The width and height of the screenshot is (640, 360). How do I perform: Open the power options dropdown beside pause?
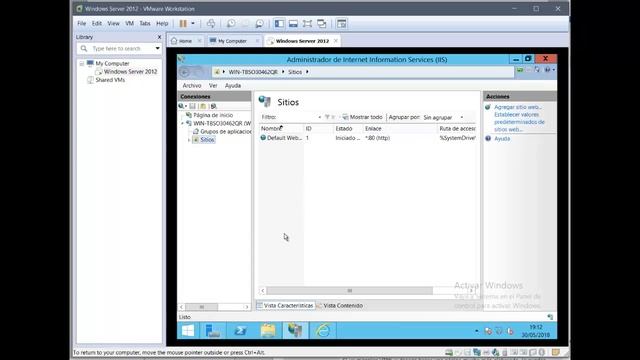[193, 24]
